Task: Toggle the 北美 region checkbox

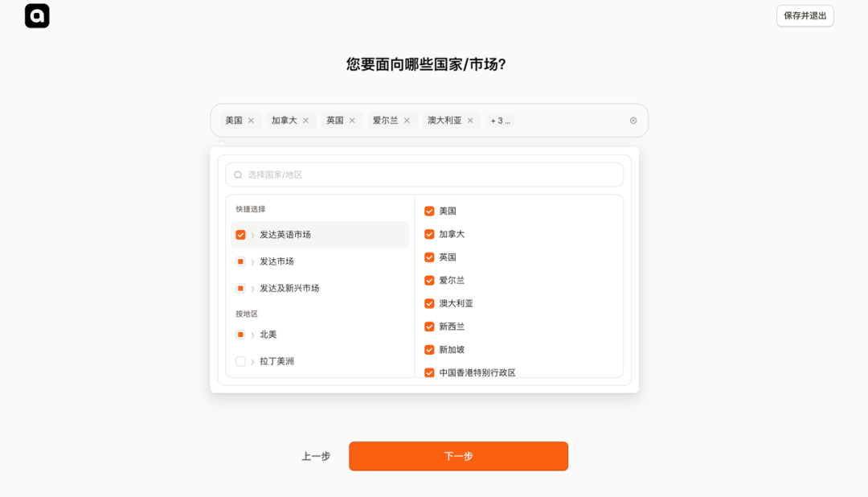Action: coord(240,335)
